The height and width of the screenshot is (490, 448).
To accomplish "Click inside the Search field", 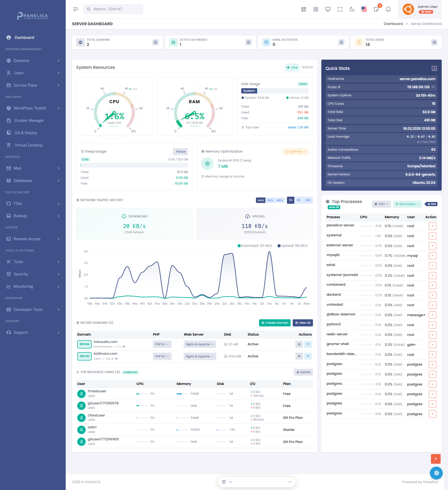I will [110, 9].
